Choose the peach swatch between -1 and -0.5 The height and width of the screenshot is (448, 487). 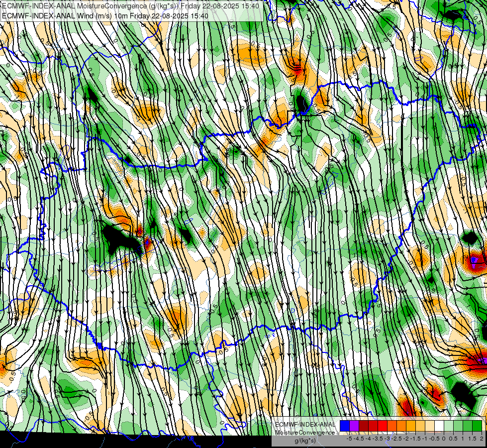click(429, 426)
